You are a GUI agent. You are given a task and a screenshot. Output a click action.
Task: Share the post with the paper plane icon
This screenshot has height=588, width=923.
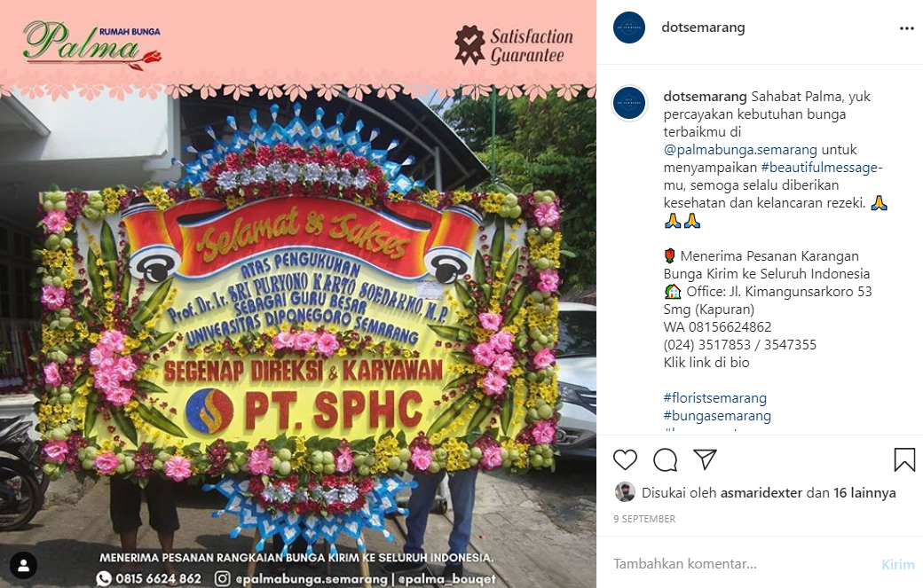click(705, 459)
